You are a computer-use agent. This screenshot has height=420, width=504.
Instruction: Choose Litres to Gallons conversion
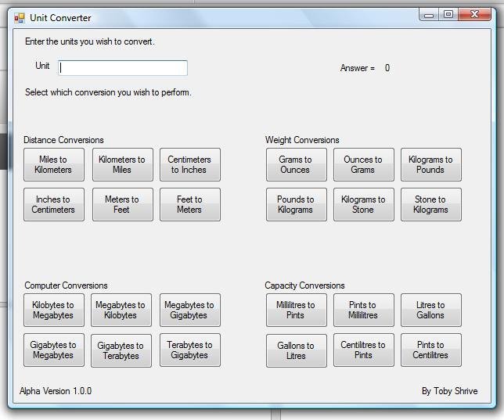[431, 310]
